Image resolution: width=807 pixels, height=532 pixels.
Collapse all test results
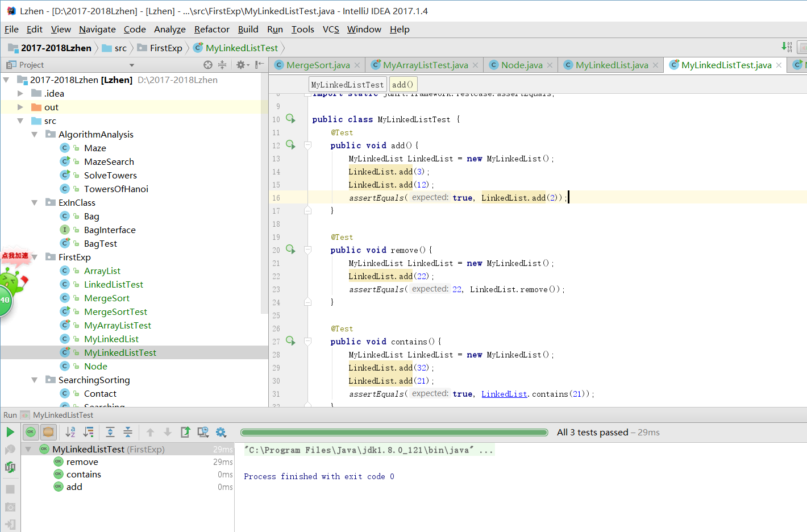[x=128, y=432]
